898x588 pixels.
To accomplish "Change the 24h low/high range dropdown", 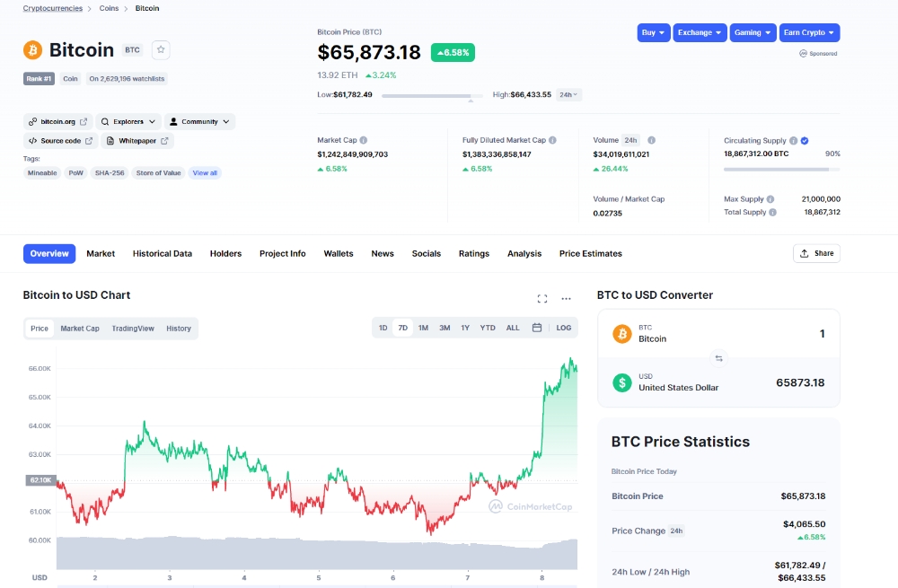I will (568, 94).
